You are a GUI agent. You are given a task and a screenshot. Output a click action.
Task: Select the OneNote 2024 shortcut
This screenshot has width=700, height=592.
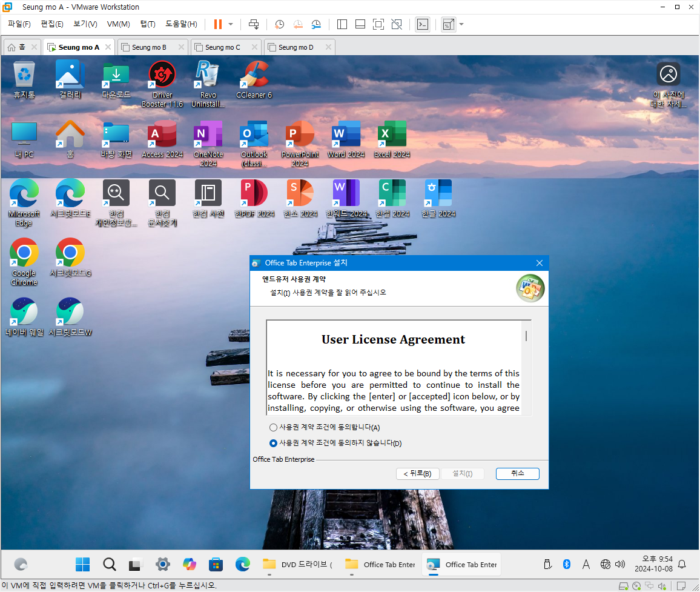click(x=208, y=144)
